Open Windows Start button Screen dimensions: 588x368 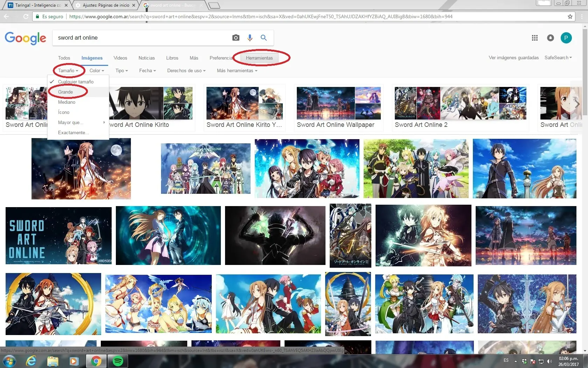[9, 361]
